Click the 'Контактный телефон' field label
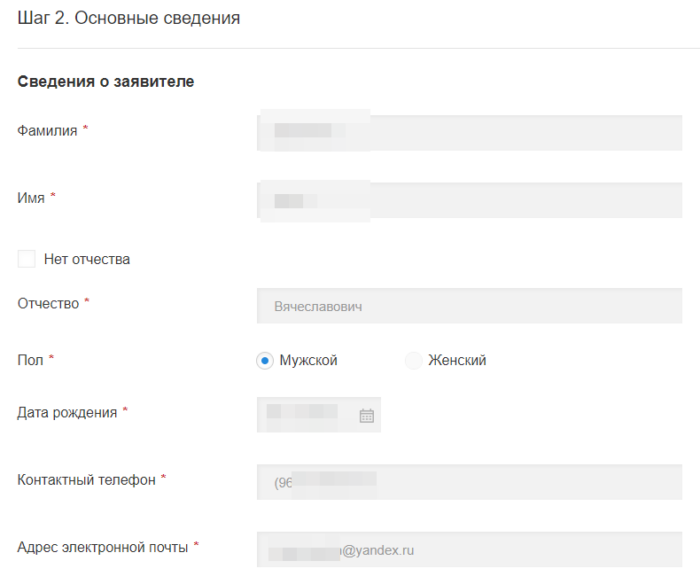 pos(86,480)
